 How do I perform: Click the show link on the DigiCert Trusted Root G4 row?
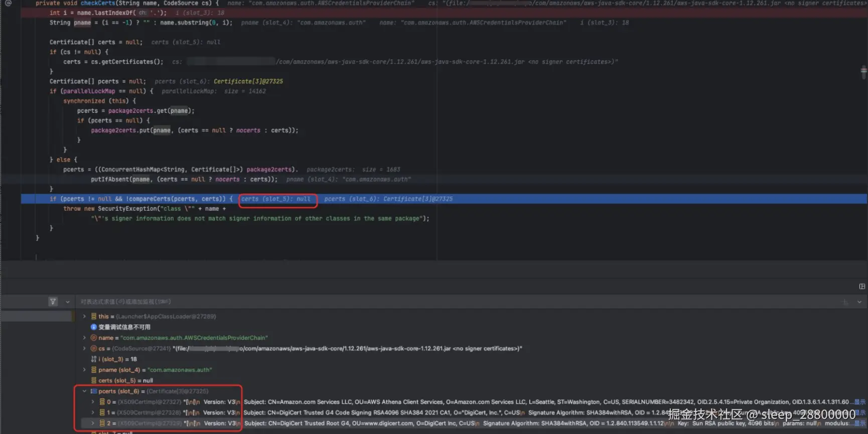click(x=860, y=423)
